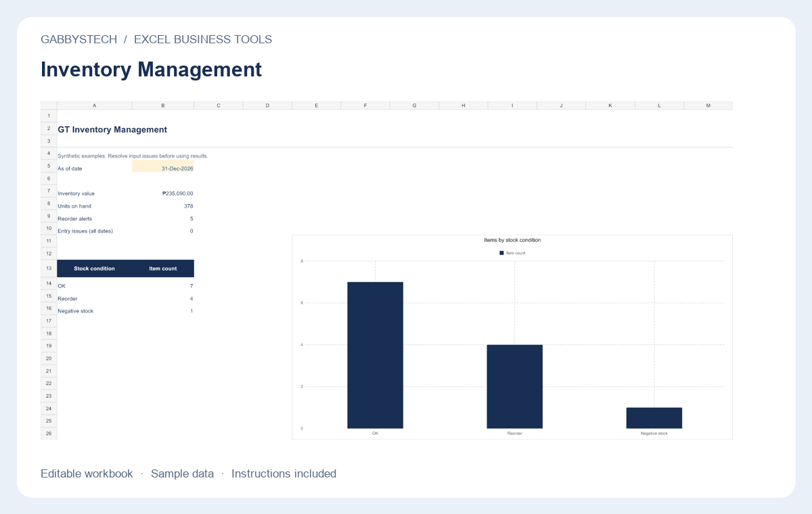The height and width of the screenshot is (514, 812).
Task: Click the 'Synthetic examples' note cell
Action: tap(133, 156)
